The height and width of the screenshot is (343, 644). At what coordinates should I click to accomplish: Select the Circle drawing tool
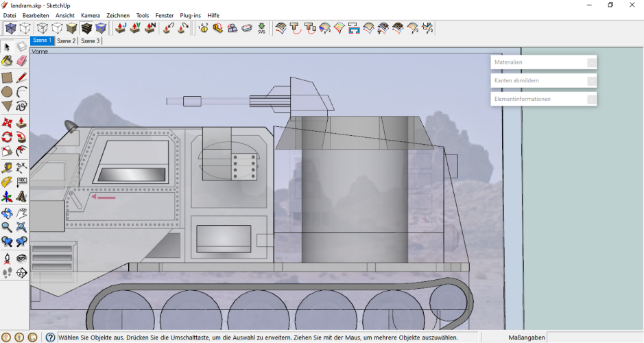[x=7, y=92]
